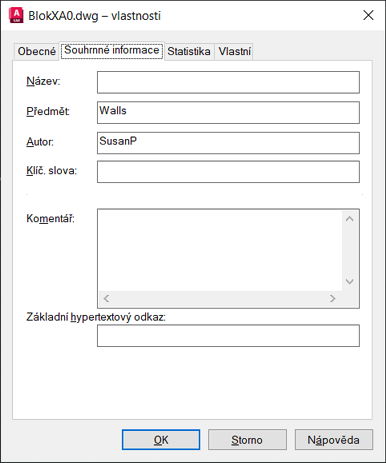Click the Komentář scroll right arrow
The width and height of the screenshot is (386, 463).
pos(332,299)
